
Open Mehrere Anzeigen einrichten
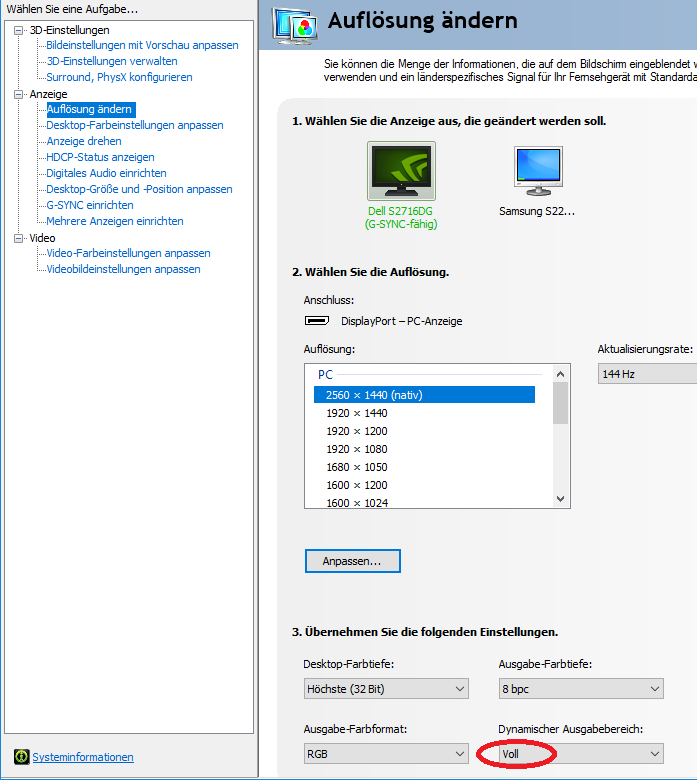click(x=115, y=221)
